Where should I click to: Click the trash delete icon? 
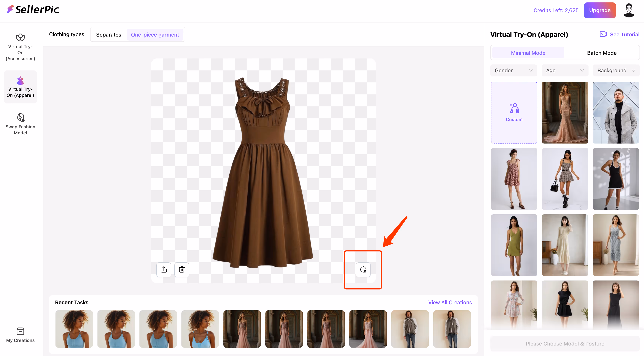click(182, 269)
